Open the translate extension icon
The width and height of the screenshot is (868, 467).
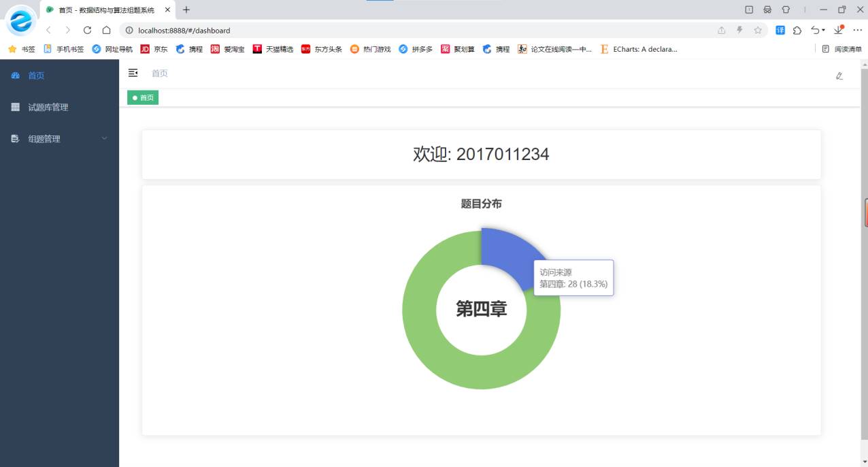(x=780, y=30)
